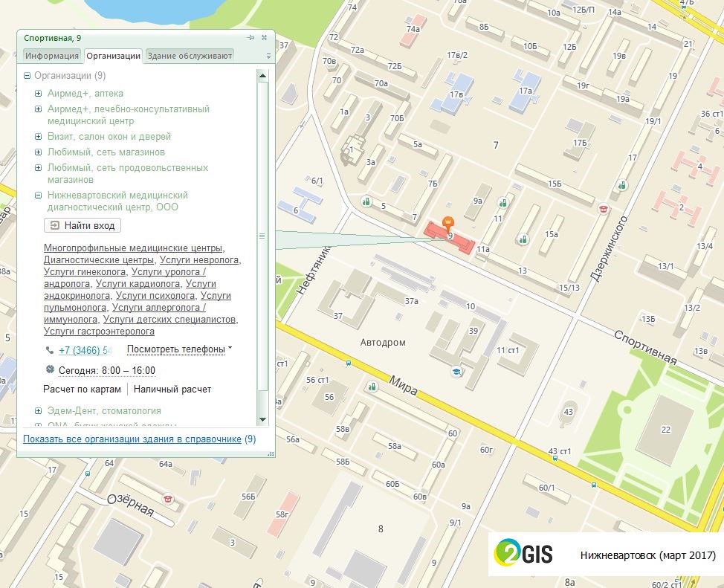
Task: Open the Услуги психолога link
Action: [x=155, y=296]
